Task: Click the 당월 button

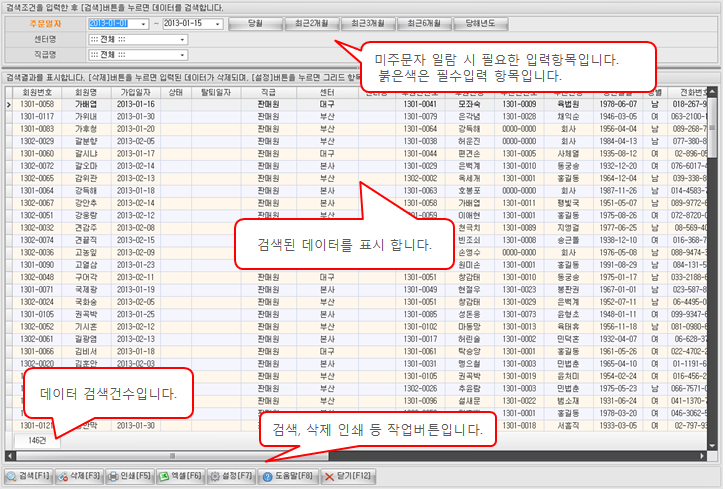Action: [255, 24]
